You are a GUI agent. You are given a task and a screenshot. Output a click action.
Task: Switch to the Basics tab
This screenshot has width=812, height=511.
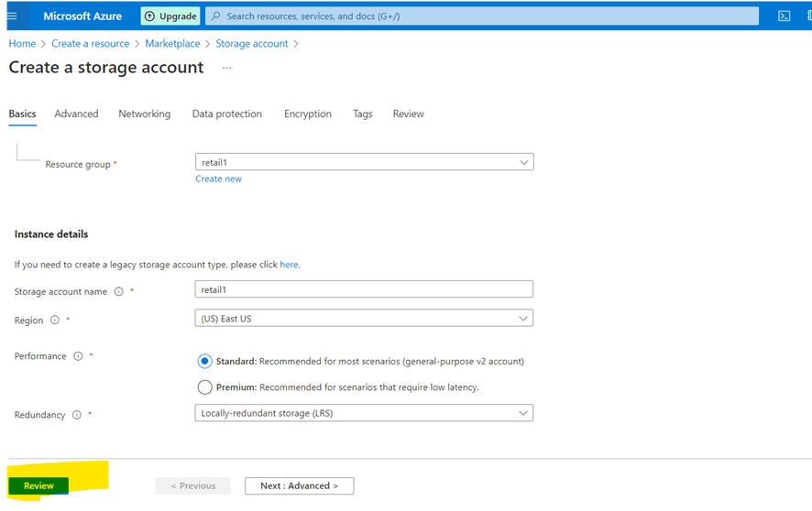[x=22, y=114]
